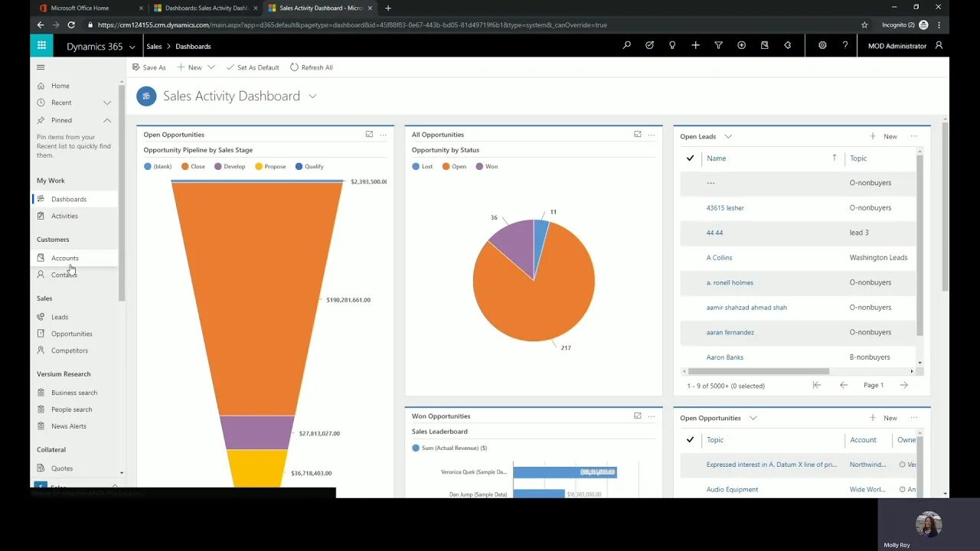Screen dimensions: 980x551
Task: Open the Sales area switcher at sidebar bottom
Action: pos(77,487)
